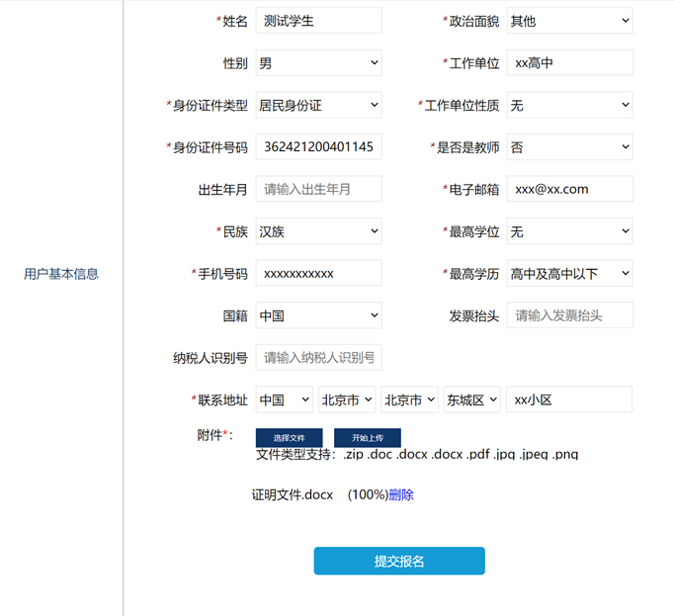674x616 pixels.
Task: Click the 姓名 name input field
Action: coord(318,21)
